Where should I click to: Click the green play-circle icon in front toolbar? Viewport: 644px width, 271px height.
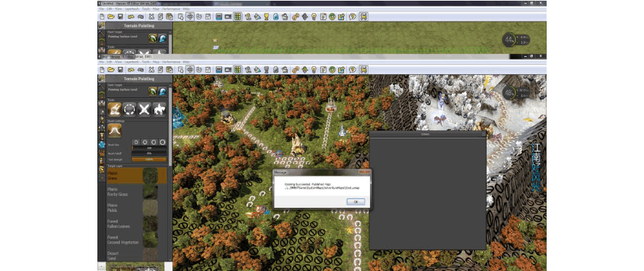coord(332,69)
